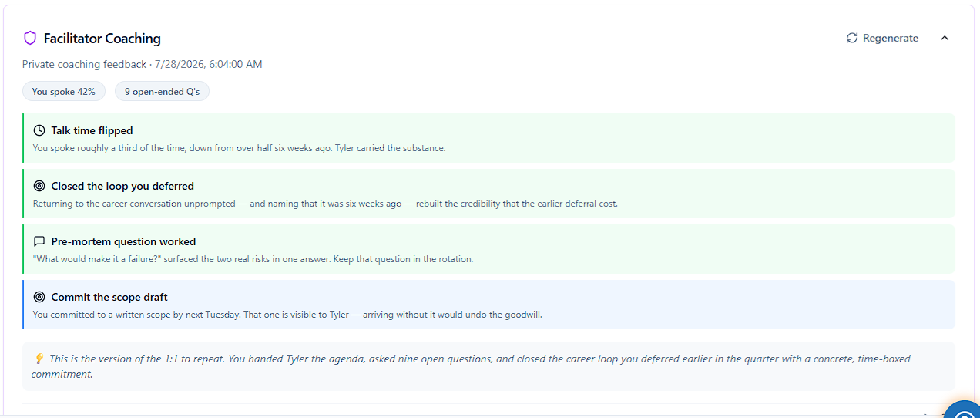This screenshot has width=980, height=418.
Task: Click the "You spoke 42%" badge
Action: point(64,91)
